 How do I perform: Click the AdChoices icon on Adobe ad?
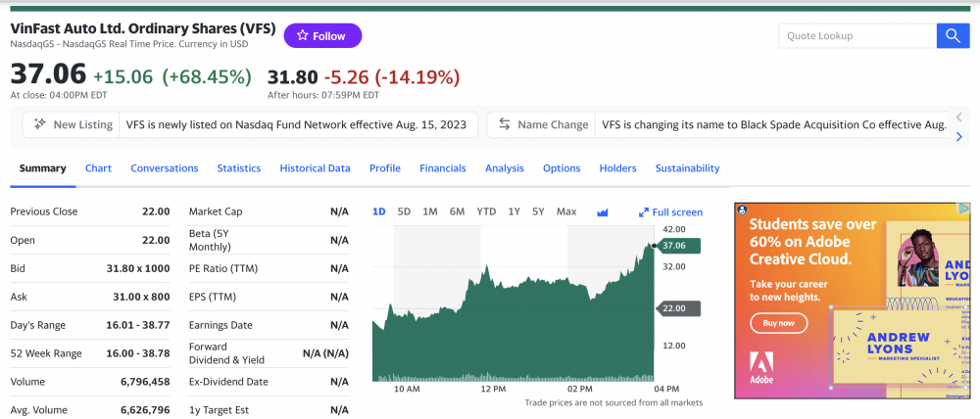click(x=964, y=208)
